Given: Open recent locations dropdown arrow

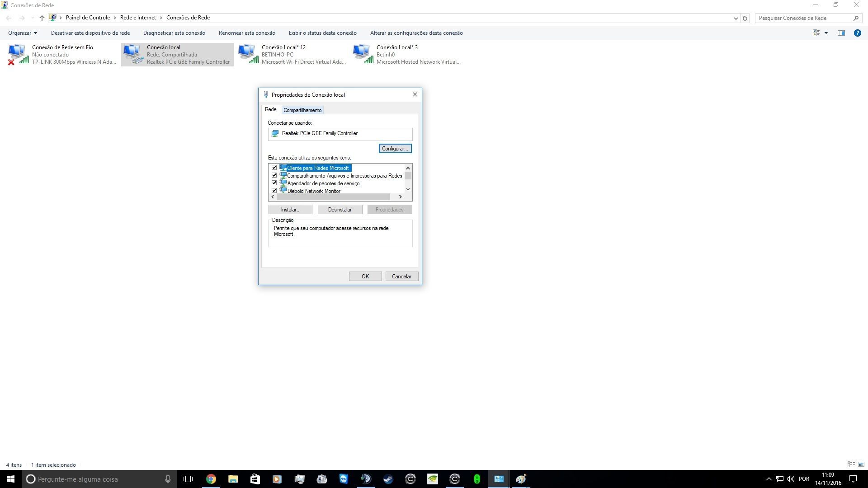Looking at the screenshot, I should pyautogui.click(x=32, y=18).
